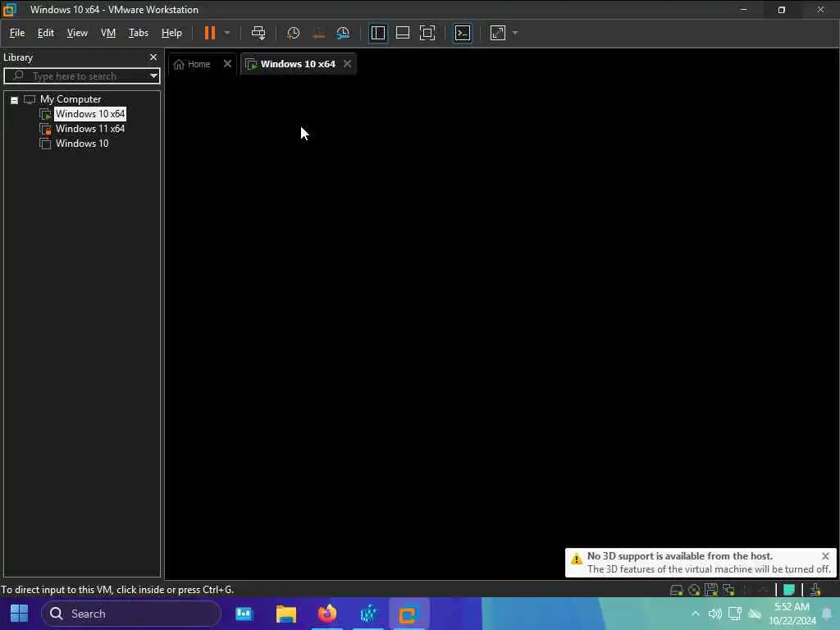Select Windows 10 x64 in the library
The width and height of the screenshot is (840, 630).
tap(90, 113)
